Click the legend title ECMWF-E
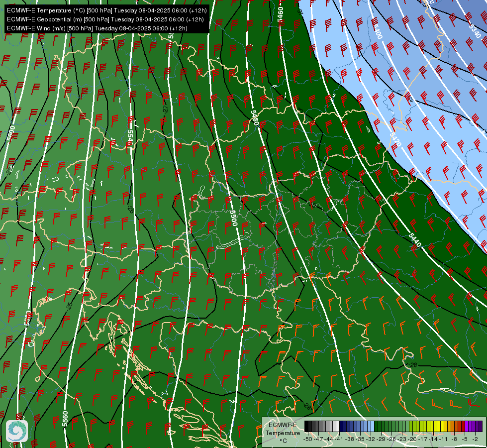487x448 pixels. (x=283, y=425)
